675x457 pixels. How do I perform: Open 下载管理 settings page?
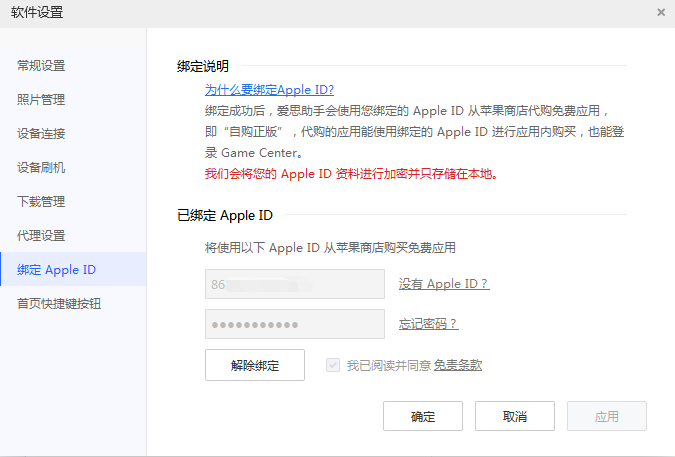pyautogui.click(x=41, y=202)
